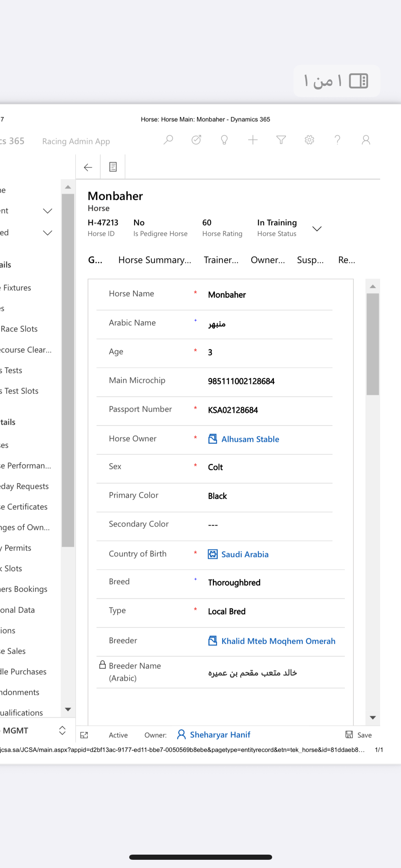Click the Save button
This screenshot has width=401, height=868.
click(x=359, y=735)
